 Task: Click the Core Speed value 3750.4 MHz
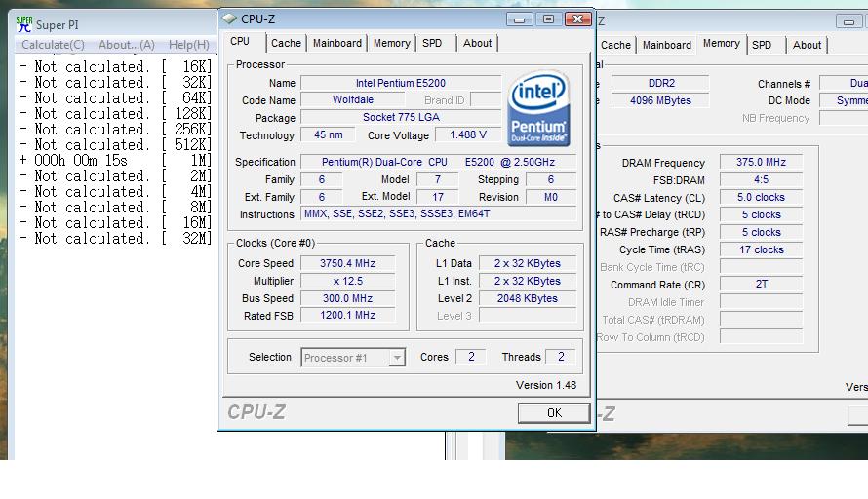347,263
